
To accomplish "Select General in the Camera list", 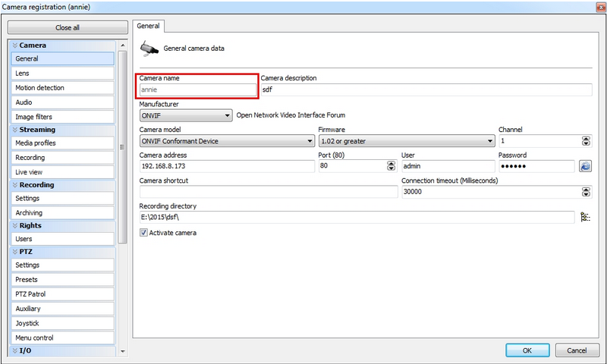I will 63,59.
